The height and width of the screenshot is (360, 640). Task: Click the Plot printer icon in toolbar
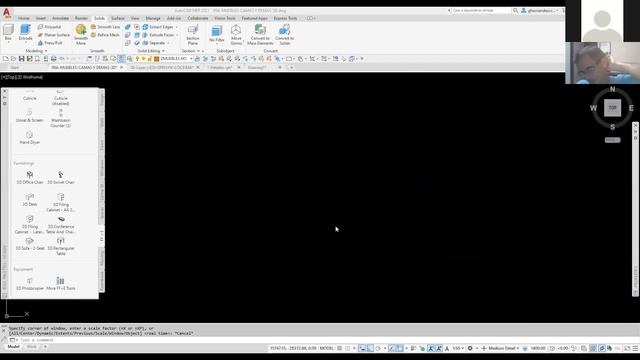click(x=53, y=59)
